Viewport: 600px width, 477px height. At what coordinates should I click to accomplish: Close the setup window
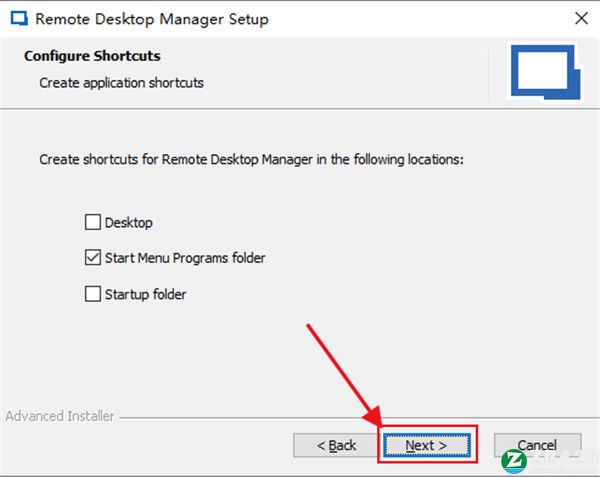click(581, 18)
